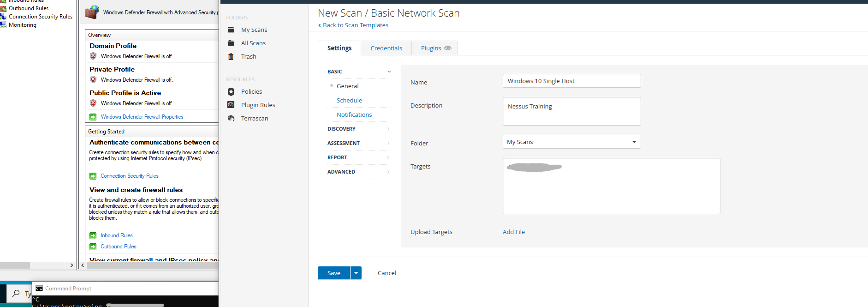Click the Terrascan icon
The width and height of the screenshot is (868, 307).
pos(231,118)
